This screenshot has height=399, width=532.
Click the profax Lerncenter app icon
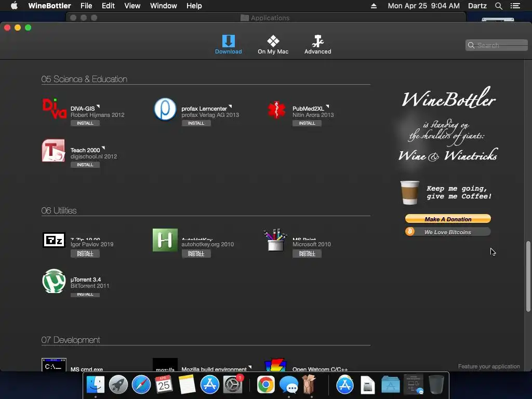(x=165, y=109)
